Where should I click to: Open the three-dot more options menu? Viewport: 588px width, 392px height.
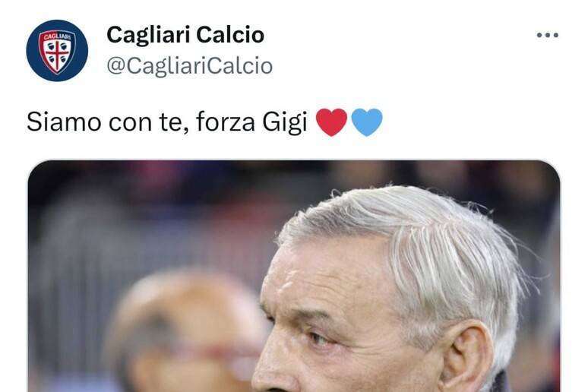pyautogui.click(x=548, y=35)
